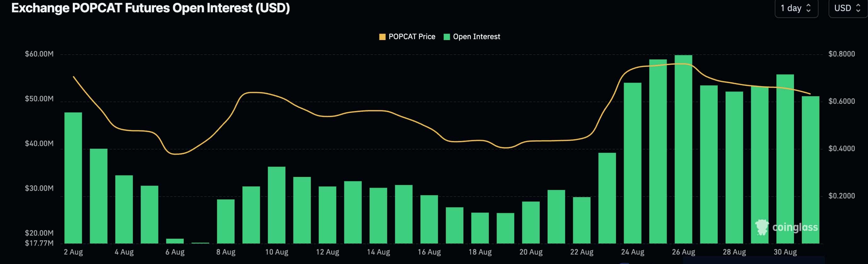Select the 16 Aug open interest bar
868x264 pixels.
pos(429,220)
